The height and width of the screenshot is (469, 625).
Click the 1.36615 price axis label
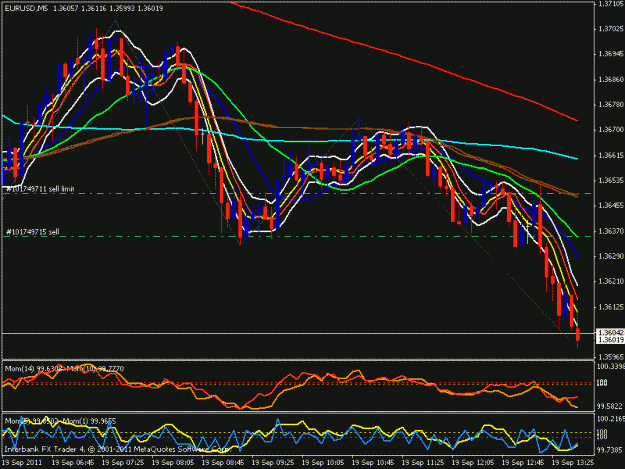click(x=611, y=155)
